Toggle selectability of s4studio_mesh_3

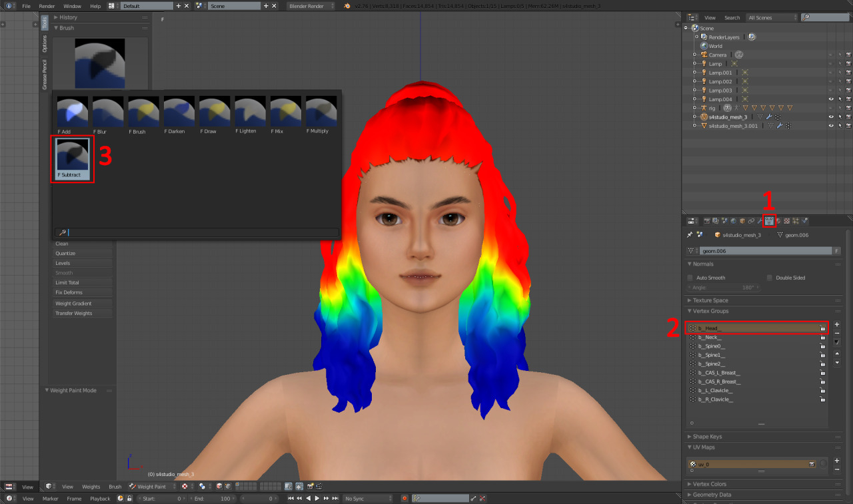click(840, 117)
